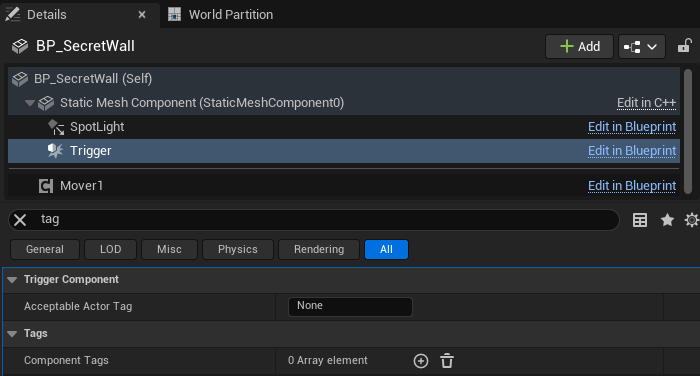This screenshot has width=700, height=376.
Task: Close the Details tab
Action: 142,15
